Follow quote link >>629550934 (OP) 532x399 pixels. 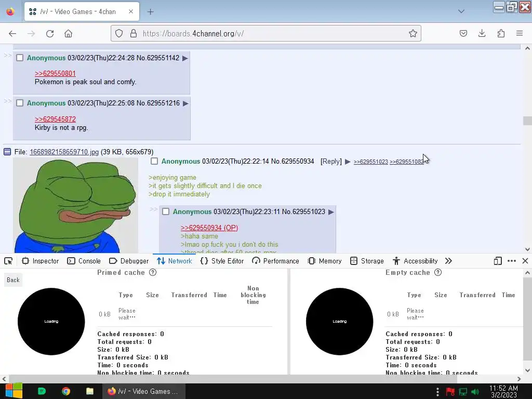pyautogui.click(x=209, y=228)
